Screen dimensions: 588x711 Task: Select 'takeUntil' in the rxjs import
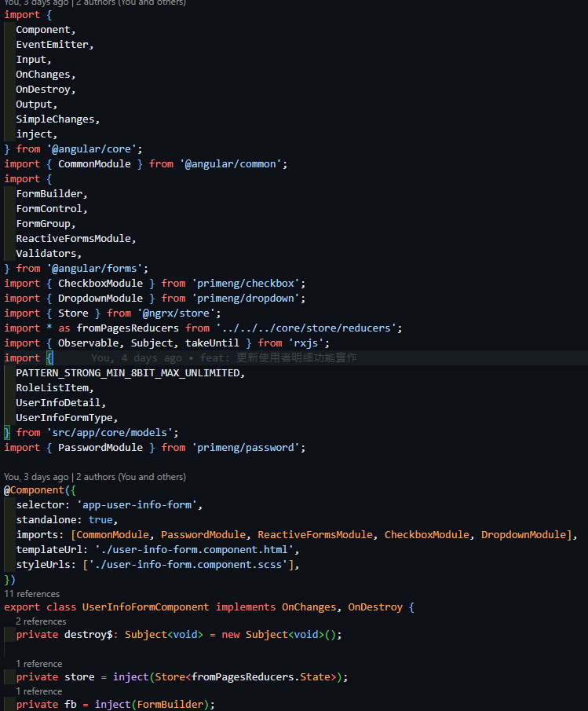point(212,343)
